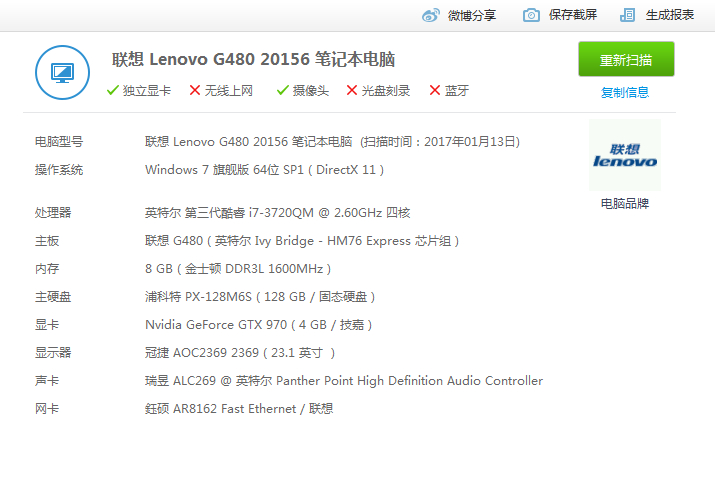Screen dimensions: 715x500
Task: Click the red X beside 光盘刻录
Action: click(x=352, y=90)
